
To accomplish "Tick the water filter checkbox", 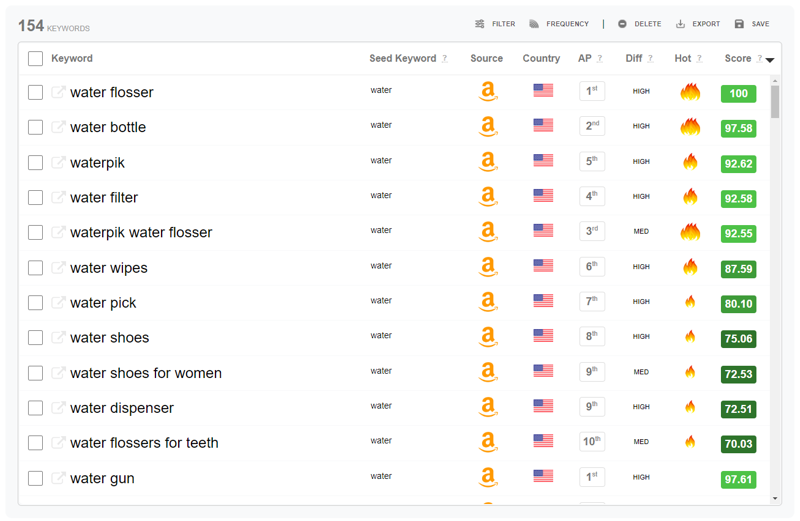I will pos(35,197).
